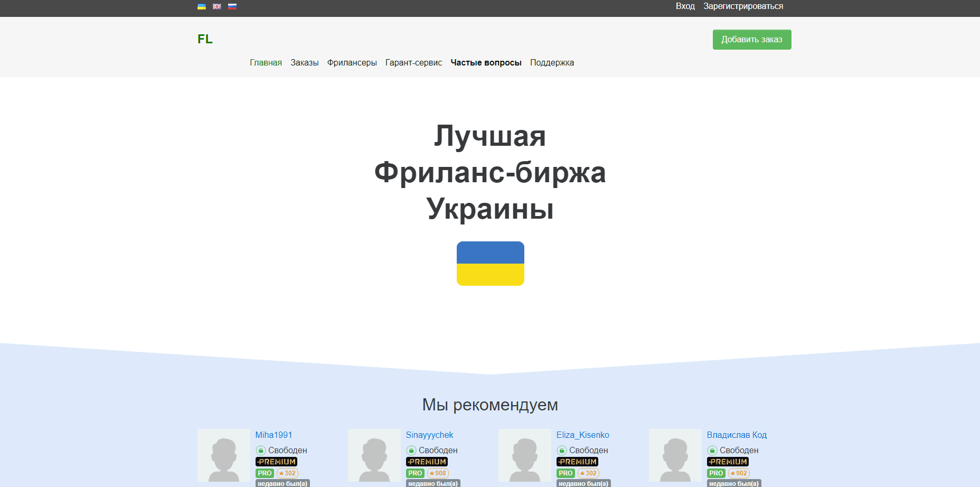Click the PRO badge on Sinayyychek's card
Viewport: 980px width, 487px height.
[x=415, y=473]
